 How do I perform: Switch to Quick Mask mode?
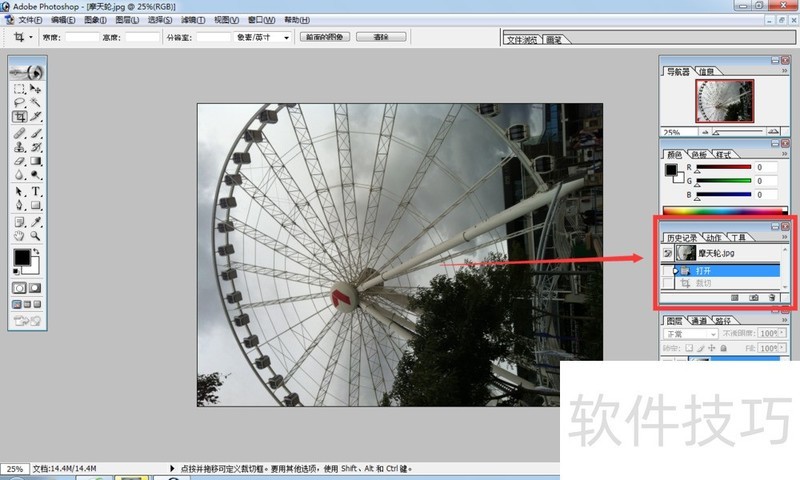pos(35,288)
